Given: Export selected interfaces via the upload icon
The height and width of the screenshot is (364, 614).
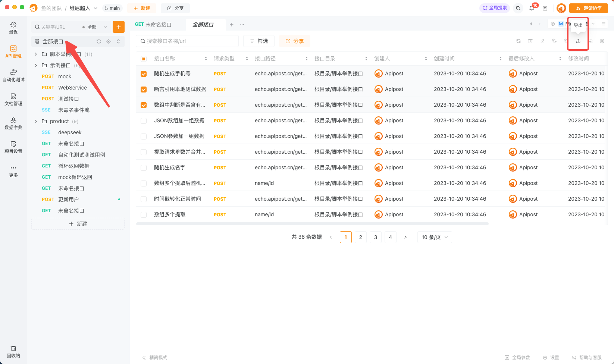Looking at the screenshot, I should pos(578,41).
